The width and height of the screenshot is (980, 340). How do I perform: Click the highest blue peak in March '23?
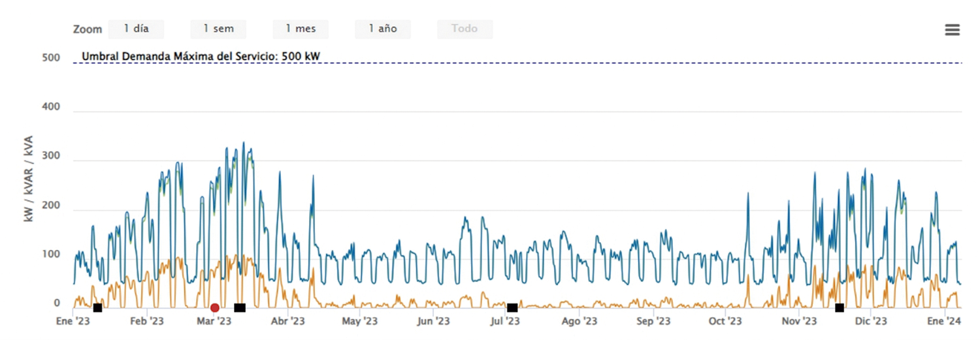(x=244, y=143)
